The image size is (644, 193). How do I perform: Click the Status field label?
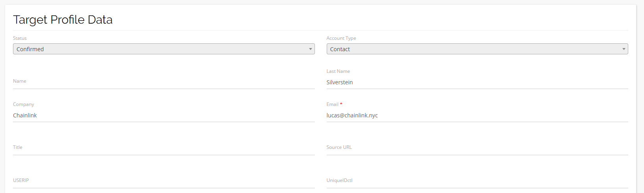[x=20, y=38]
